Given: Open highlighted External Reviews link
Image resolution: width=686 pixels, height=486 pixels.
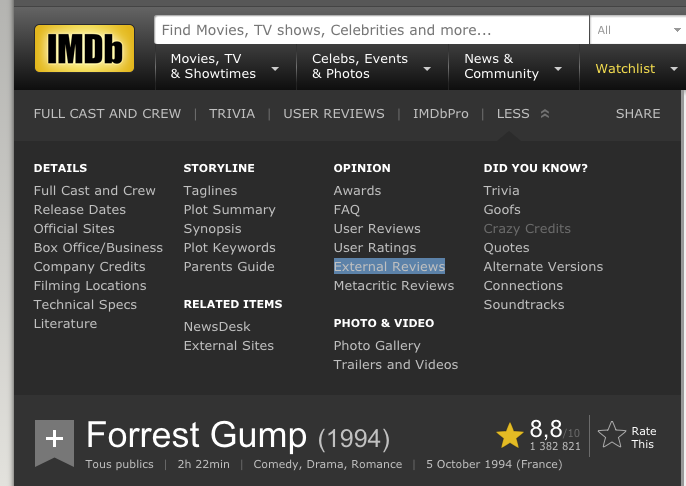Looking at the screenshot, I should [389, 266].
